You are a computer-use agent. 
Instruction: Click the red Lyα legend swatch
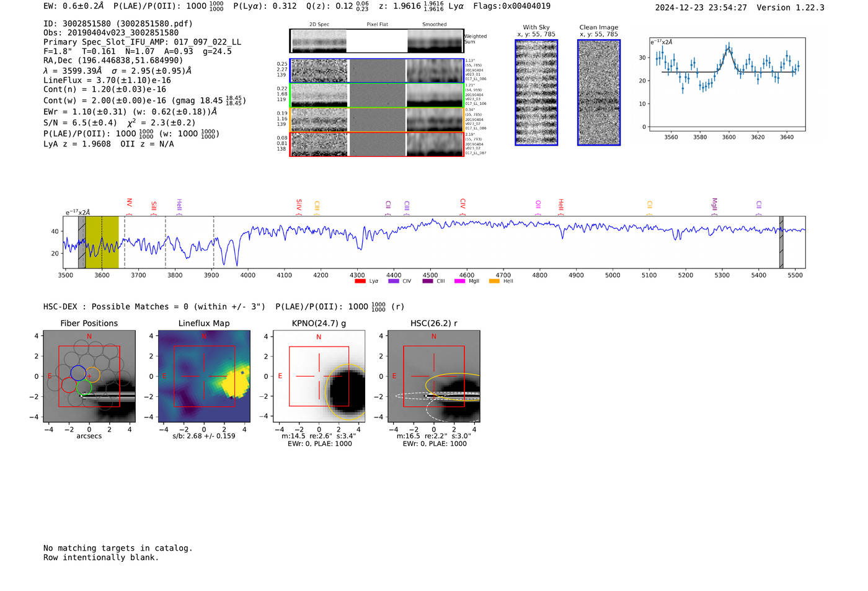click(360, 281)
